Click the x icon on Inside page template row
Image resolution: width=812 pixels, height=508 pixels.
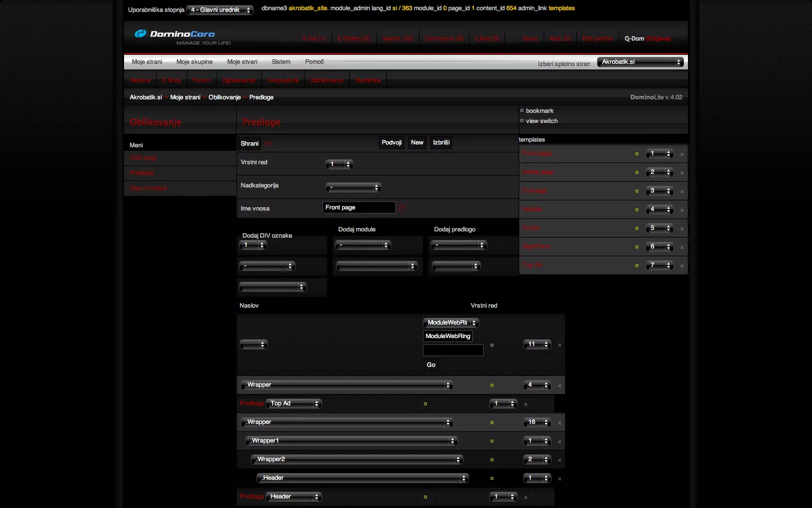pyautogui.click(x=682, y=173)
